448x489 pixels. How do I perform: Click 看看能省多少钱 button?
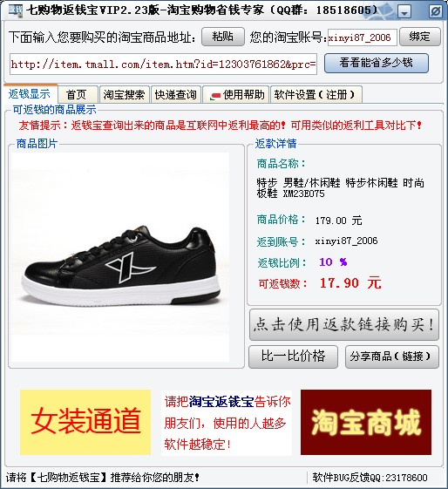pos(377,64)
